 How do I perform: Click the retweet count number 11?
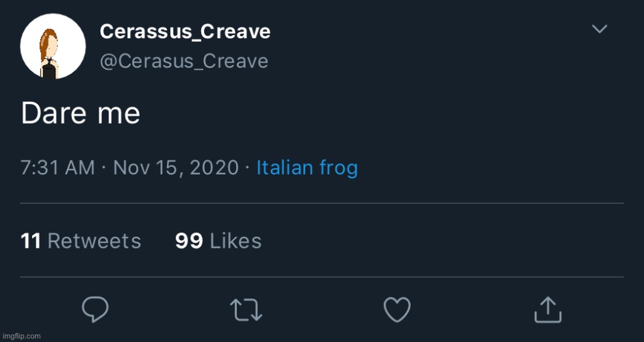click(x=31, y=241)
